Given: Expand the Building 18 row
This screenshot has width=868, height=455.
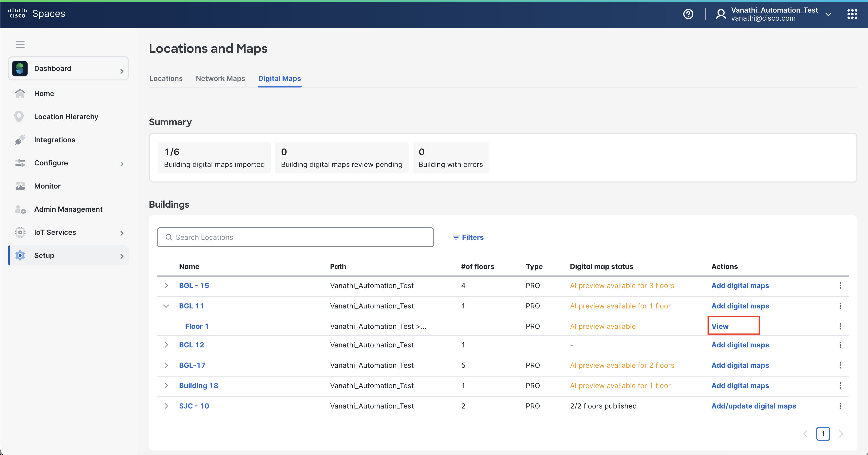Looking at the screenshot, I should pyautogui.click(x=166, y=386).
